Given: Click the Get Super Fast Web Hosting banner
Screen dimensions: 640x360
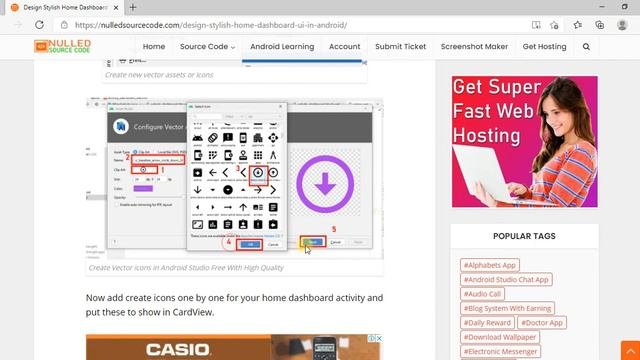Looking at the screenshot, I should 524,142.
